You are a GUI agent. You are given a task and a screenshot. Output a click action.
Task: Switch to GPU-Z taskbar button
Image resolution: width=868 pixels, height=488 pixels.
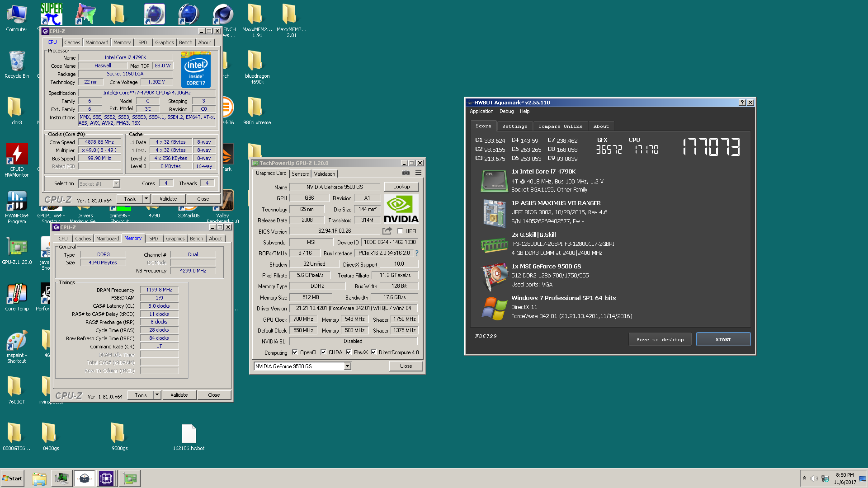pyautogui.click(x=130, y=479)
